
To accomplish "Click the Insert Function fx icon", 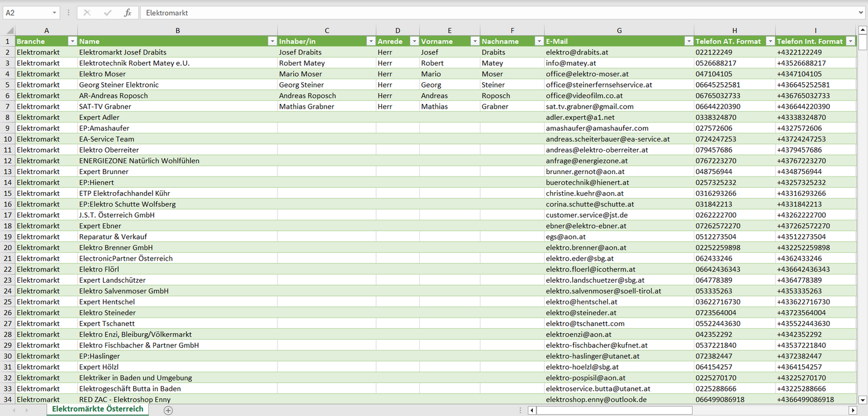I will click(127, 13).
